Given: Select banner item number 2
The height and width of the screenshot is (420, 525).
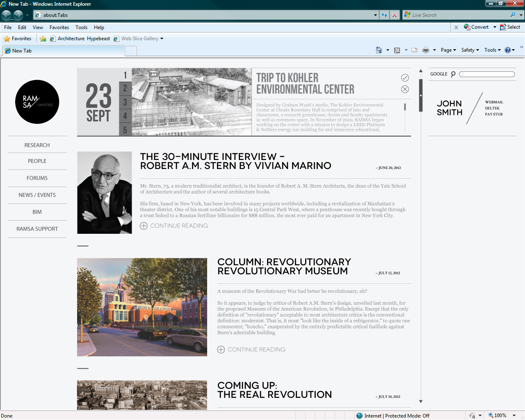Looking at the screenshot, I should coord(125,88).
